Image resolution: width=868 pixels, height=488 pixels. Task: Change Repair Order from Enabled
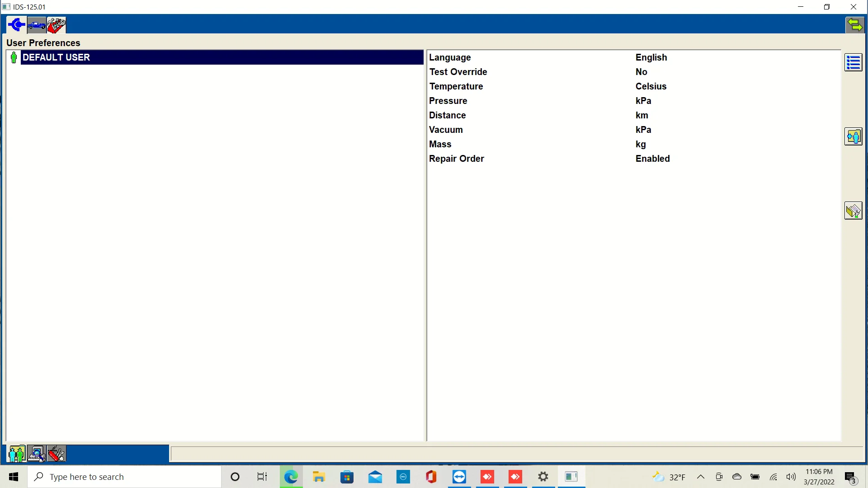point(653,159)
